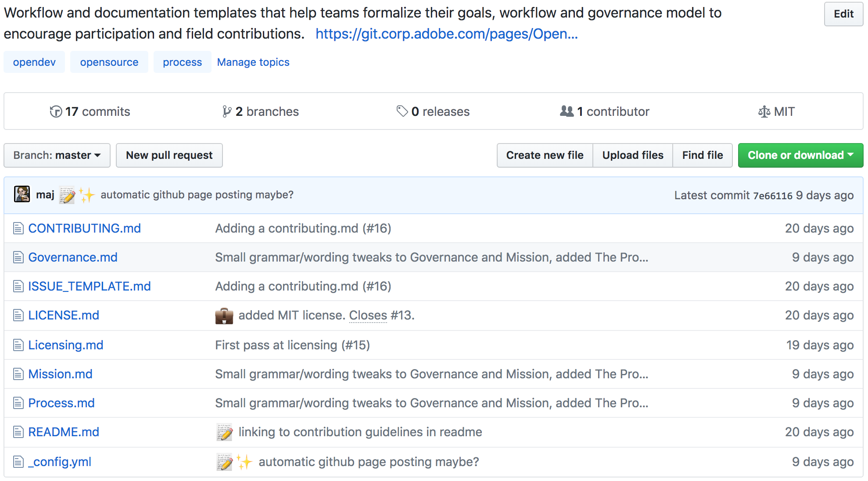868x481 pixels.
Task: Open the Branch: master dropdown
Action: (x=57, y=155)
